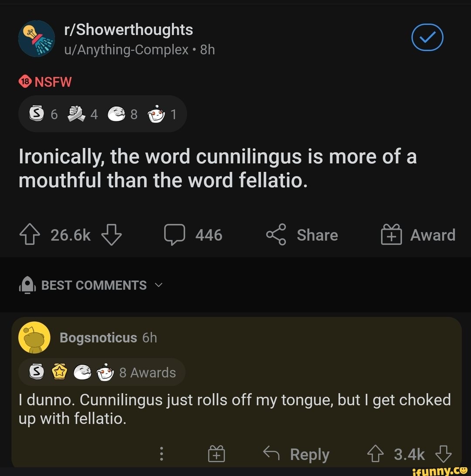
Task: Open the post's 446 comments
Action: click(x=193, y=235)
